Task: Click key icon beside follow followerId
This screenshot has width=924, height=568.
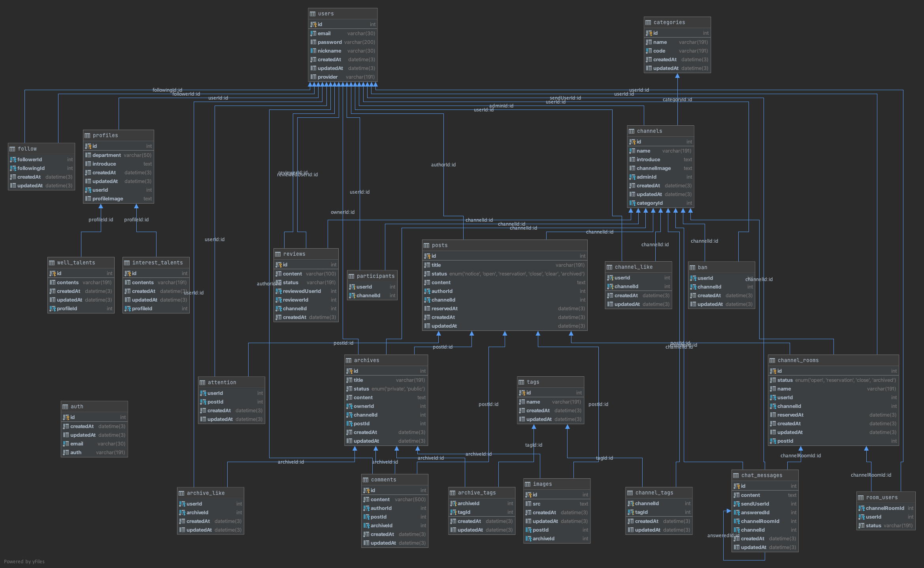Action: [x=13, y=160]
